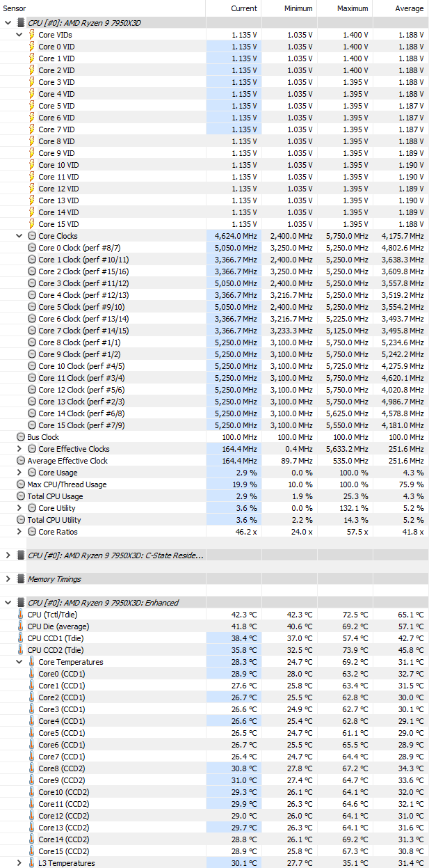Click the Current column header
429x868 pixels.
234,8
